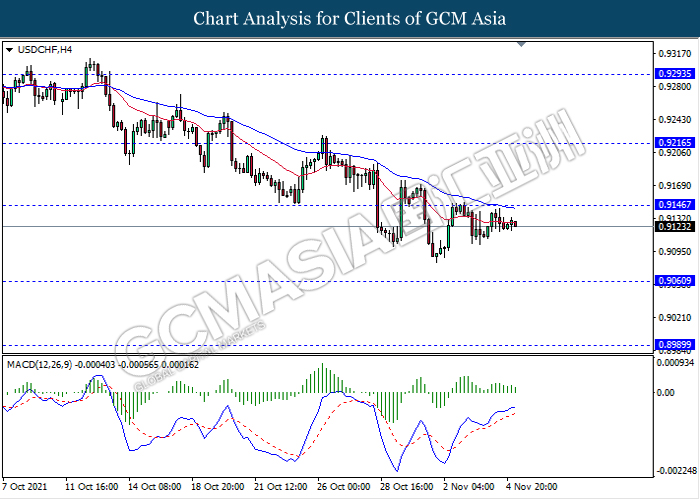Screen dimensions: 700x500
Task: Click the chart shift triangle marker at top
Action: 521,44
